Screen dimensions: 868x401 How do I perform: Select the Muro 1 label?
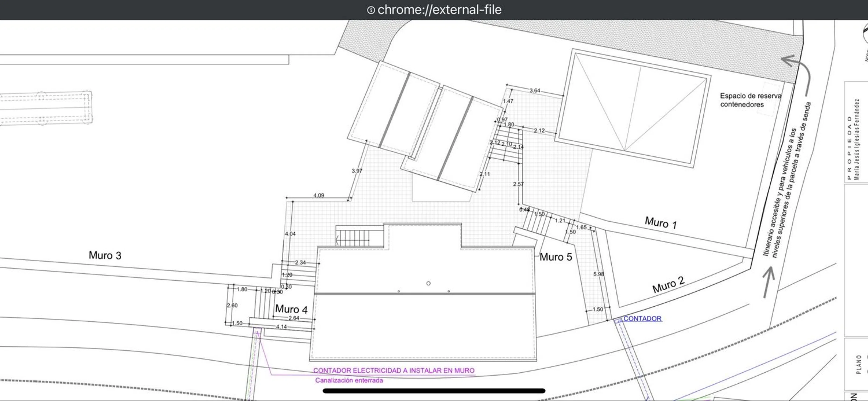coord(661,223)
